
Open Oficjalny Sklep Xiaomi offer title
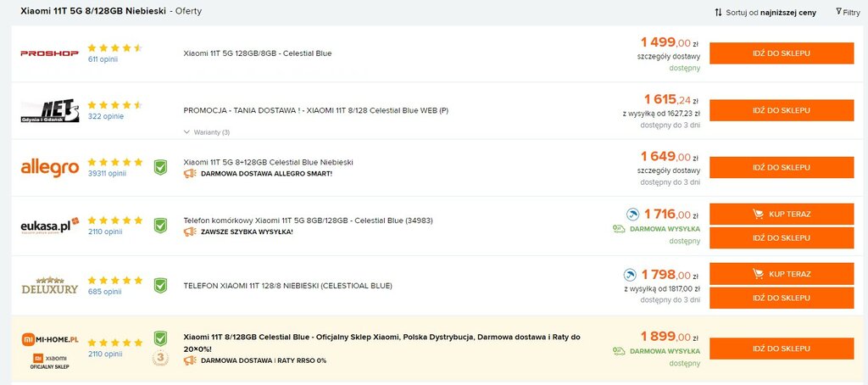coord(381,343)
